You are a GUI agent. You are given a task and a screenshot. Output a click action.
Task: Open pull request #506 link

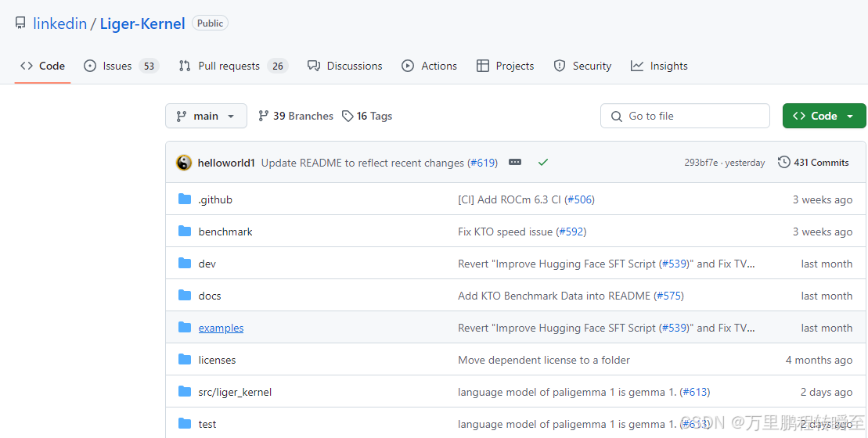[580, 199]
